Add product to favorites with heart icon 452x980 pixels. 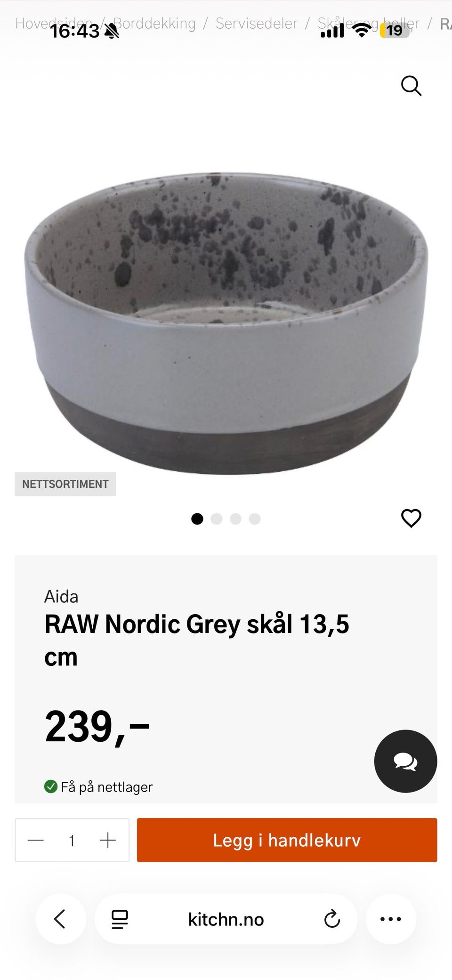pos(411,518)
